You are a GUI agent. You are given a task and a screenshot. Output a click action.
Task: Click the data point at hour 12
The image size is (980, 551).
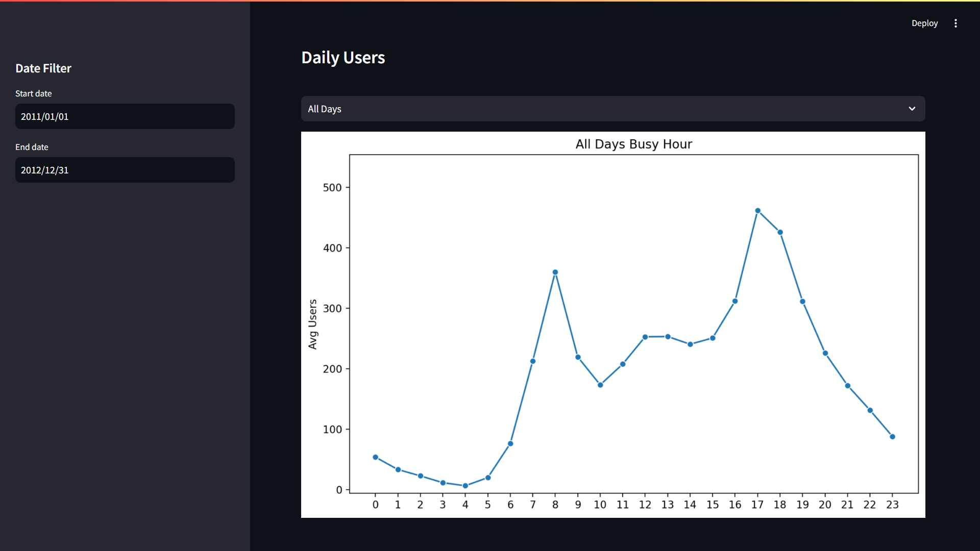[645, 337]
